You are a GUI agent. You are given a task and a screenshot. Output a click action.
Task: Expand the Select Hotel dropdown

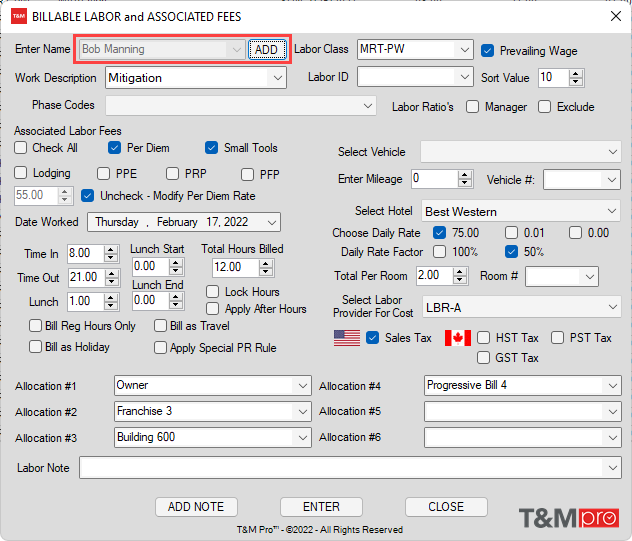pos(611,212)
